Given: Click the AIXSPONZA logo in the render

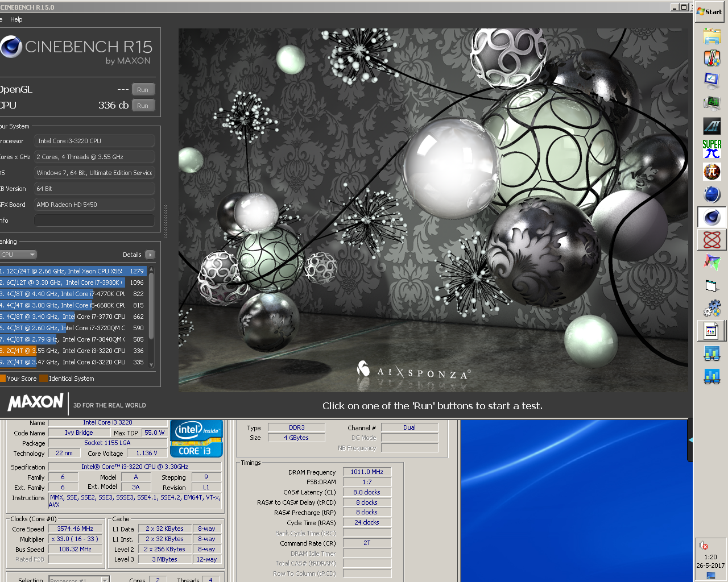Looking at the screenshot, I should tap(413, 371).
